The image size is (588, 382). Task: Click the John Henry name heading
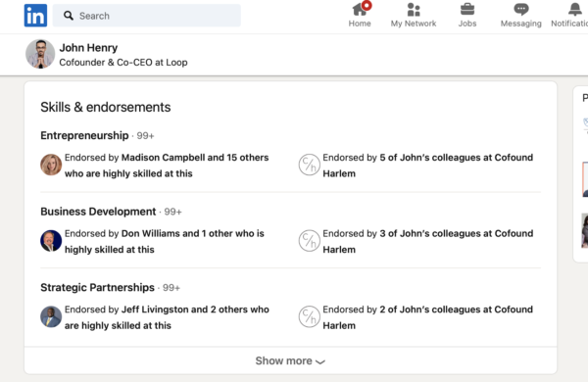[88, 48]
